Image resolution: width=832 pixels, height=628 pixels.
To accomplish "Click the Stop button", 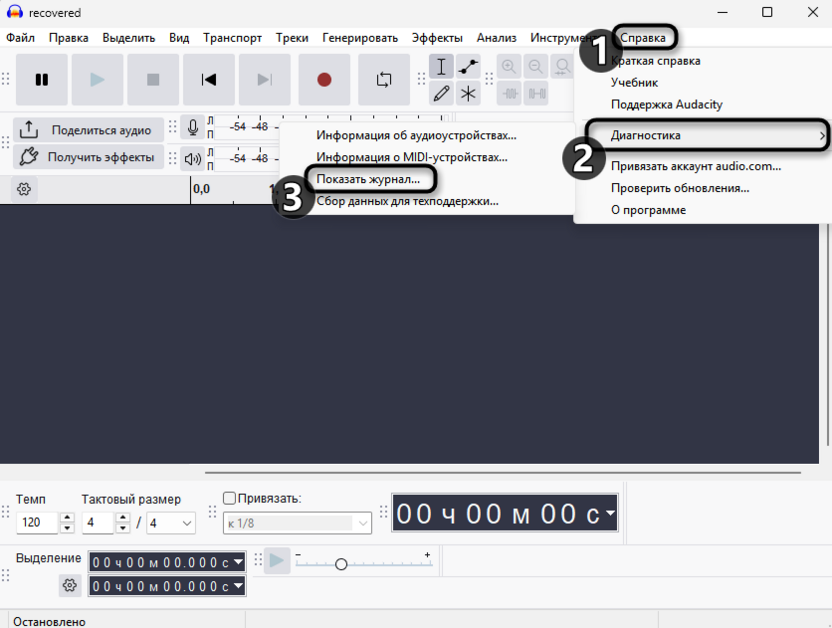I will [x=153, y=80].
